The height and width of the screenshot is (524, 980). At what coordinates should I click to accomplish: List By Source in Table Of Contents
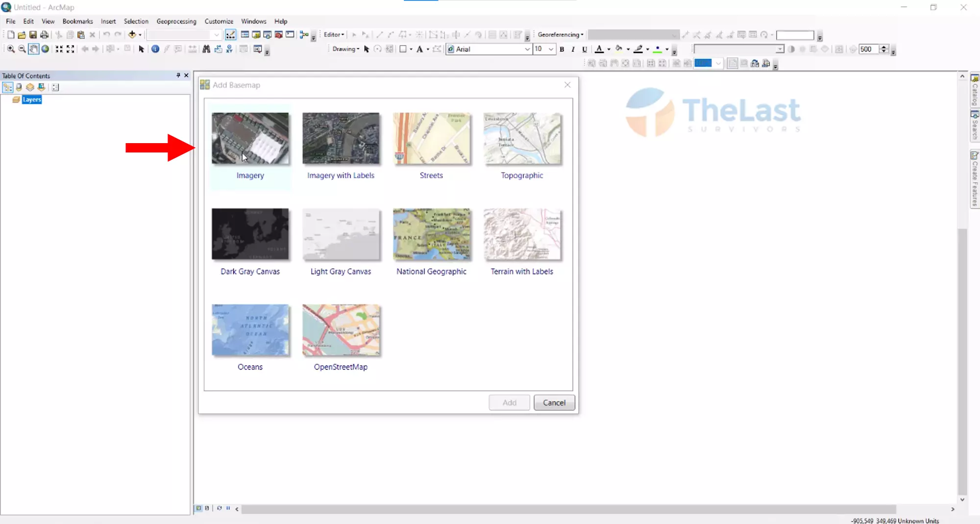pos(19,87)
